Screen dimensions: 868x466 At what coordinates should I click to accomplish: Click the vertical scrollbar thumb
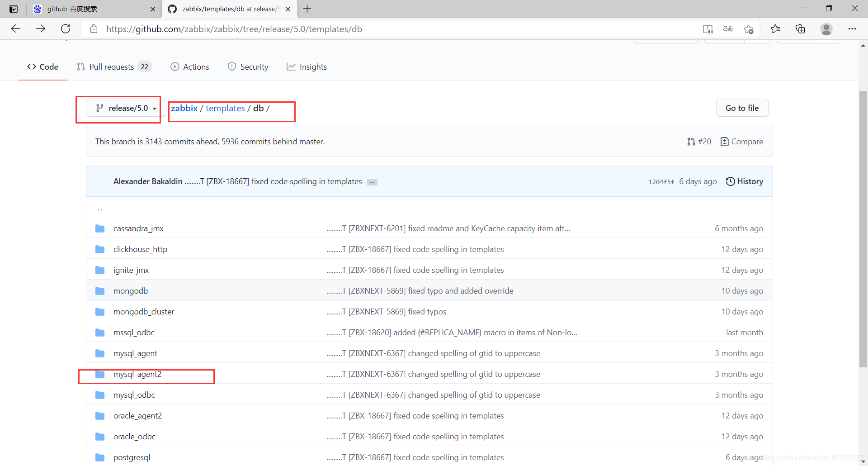[x=863, y=228]
